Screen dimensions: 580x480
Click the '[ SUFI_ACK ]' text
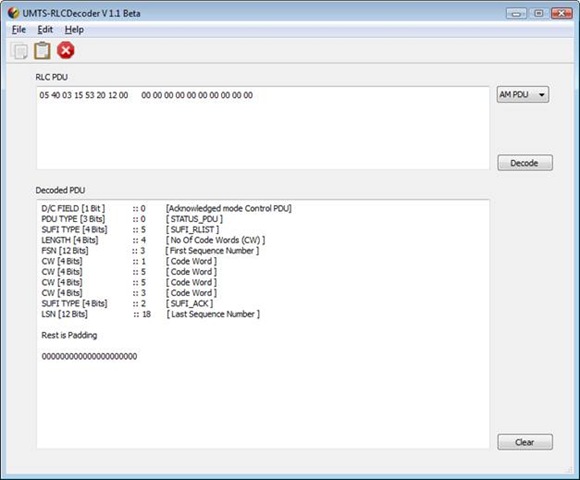coord(189,304)
